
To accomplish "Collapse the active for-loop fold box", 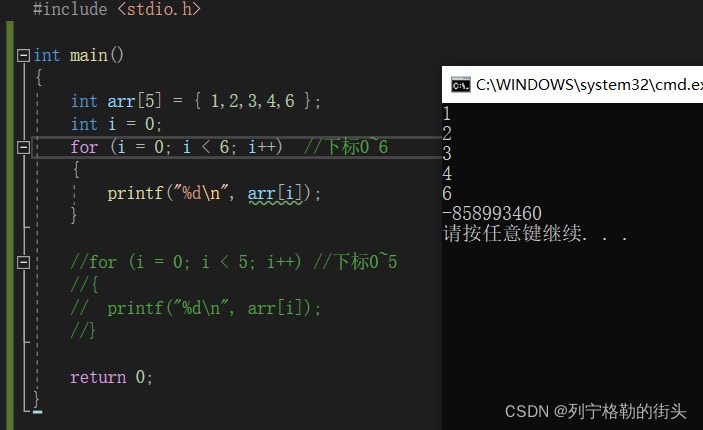I will pyautogui.click(x=23, y=147).
